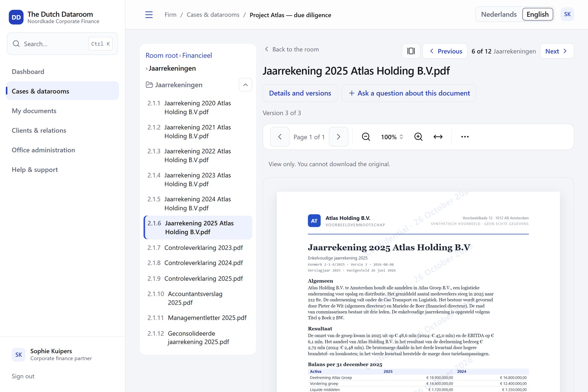This screenshot has height=392, width=588.
Task: Open the SK user avatar menu
Action: 567,14
